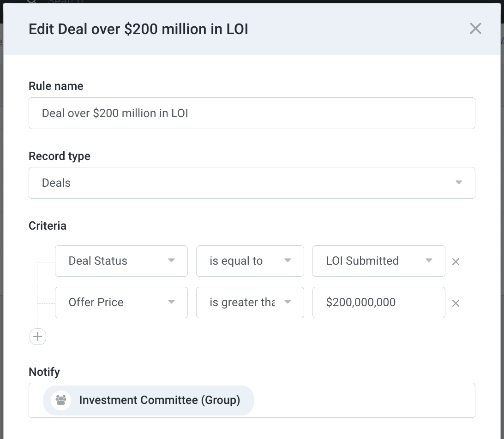Click the caret beside Offer Price
This screenshot has height=439, width=504.
(x=171, y=302)
